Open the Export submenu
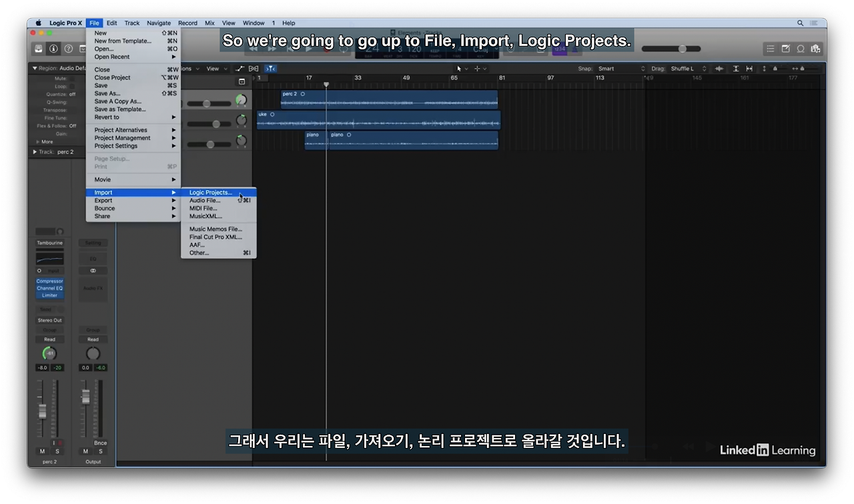 point(133,201)
